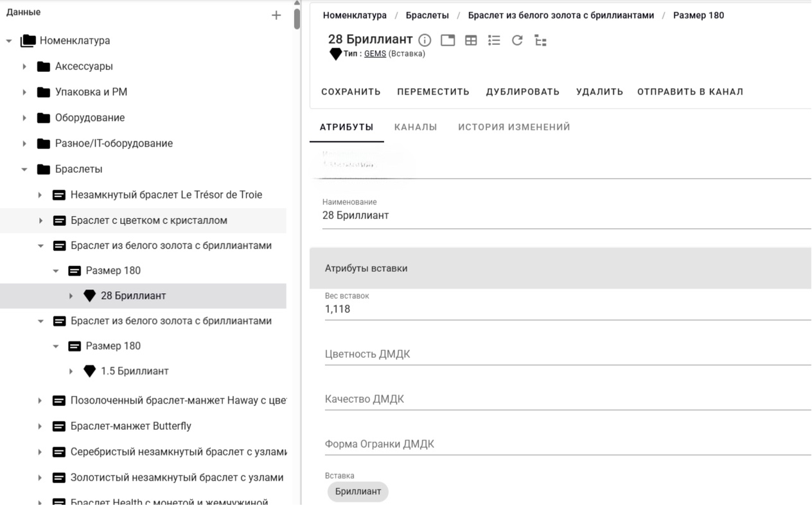Screen dimensions: 812x505
Task: Click the tree hierarchy icon in header
Action: click(x=540, y=41)
